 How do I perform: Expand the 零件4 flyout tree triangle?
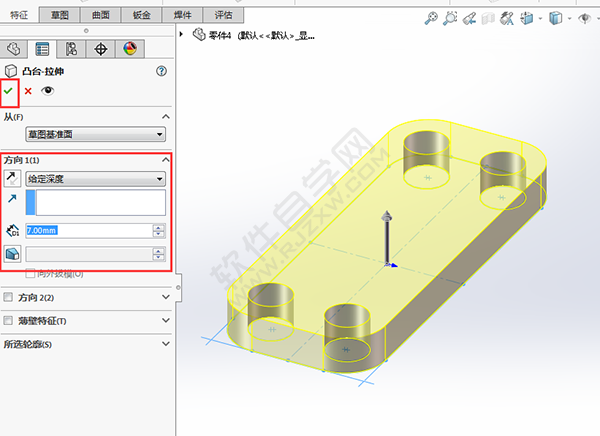click(x=181, y=34)
